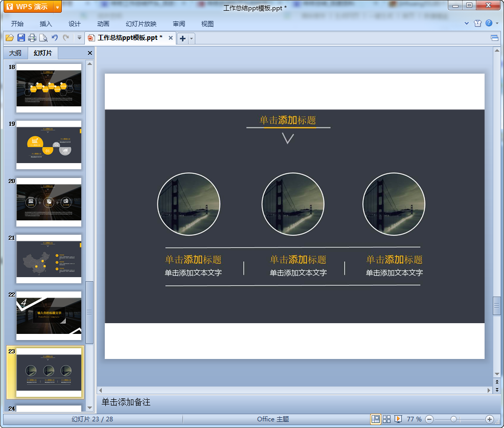Click the Office 主题 status entry

pos(273,419)
